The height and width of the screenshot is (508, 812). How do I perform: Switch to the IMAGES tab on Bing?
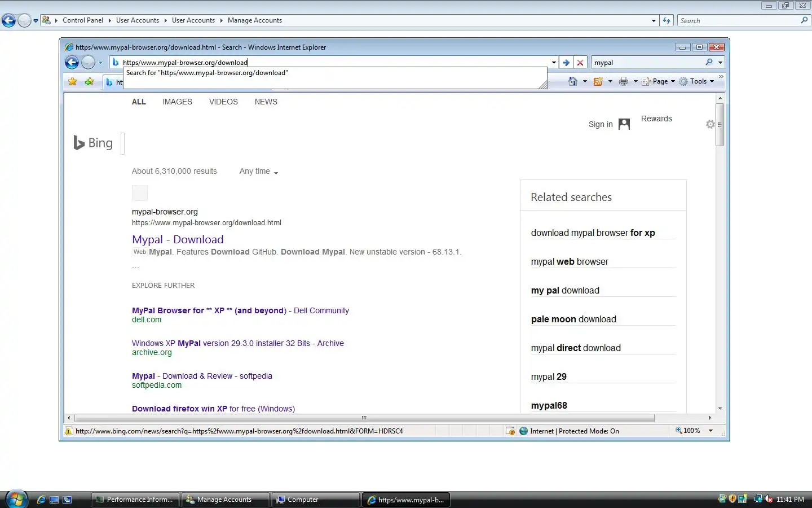pyautogui.click(x=177, y=102)
